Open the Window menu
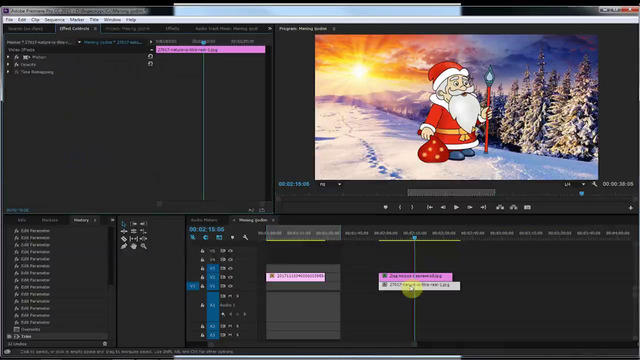The image size is (640, 360). [x=112, y=20]
